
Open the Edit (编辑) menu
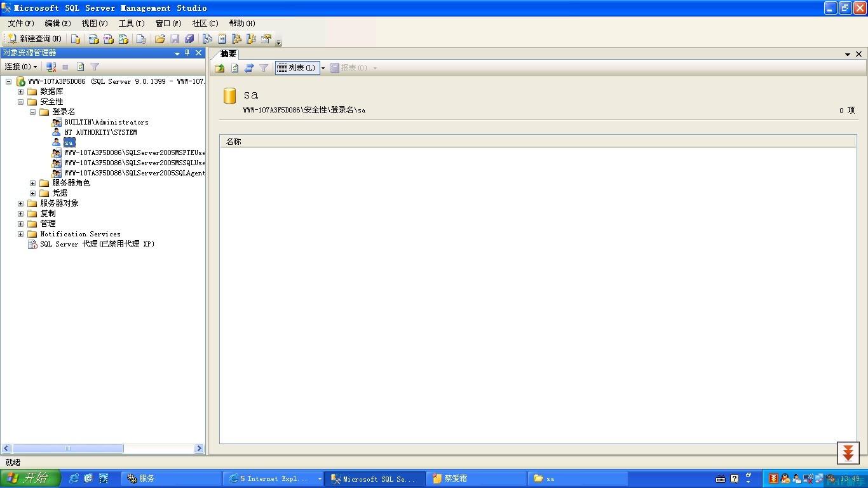(58, 24)
